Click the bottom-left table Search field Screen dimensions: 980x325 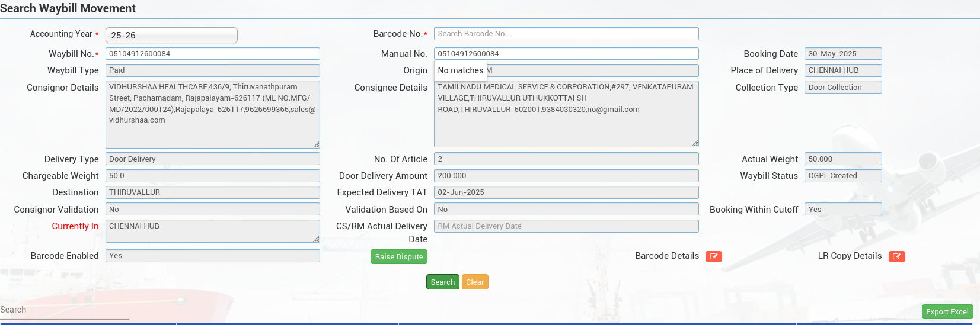[x=64, y=310]
